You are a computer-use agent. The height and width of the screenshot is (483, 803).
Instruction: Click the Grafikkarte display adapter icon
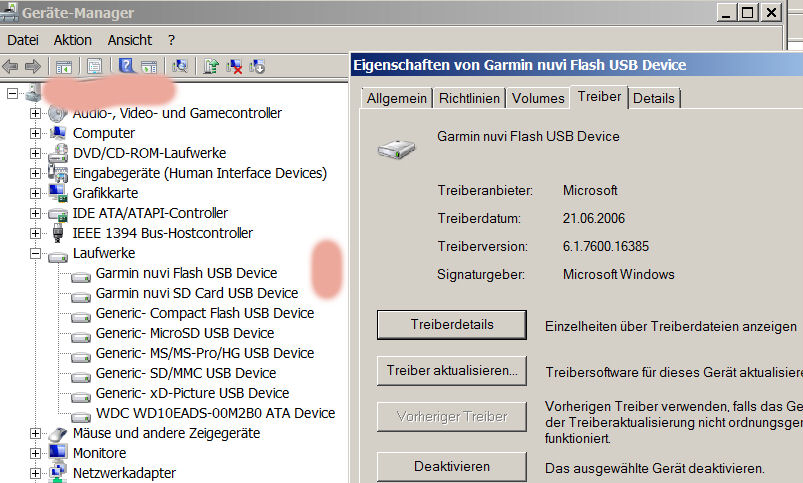58,193
